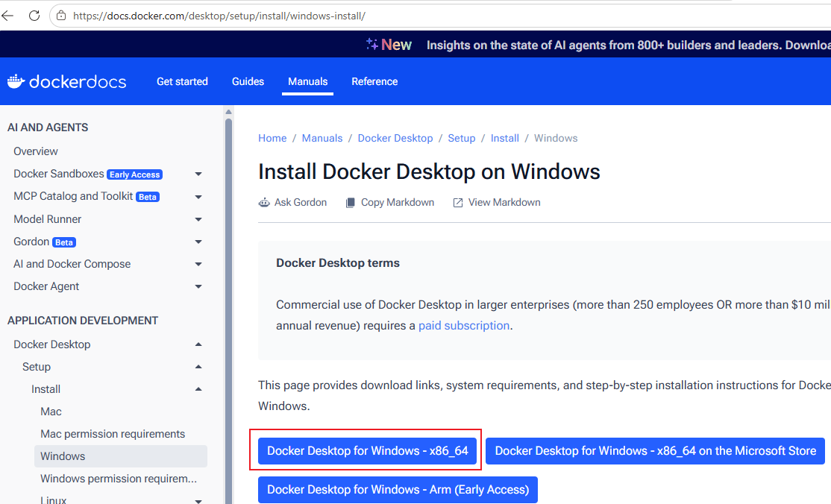This screenshot has height=504, width=831.
Task: Follow the paid subscription link
Action: coord(464,325)
